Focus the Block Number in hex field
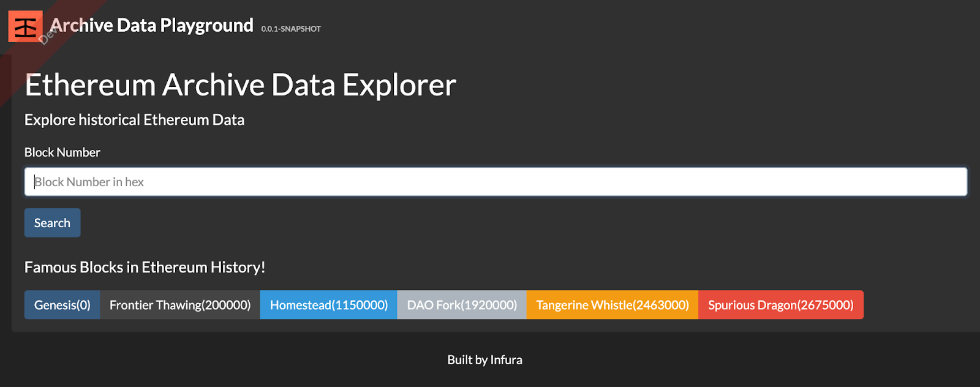The width and height of the screenshot is (980, 387). click(x=496, y=182)
